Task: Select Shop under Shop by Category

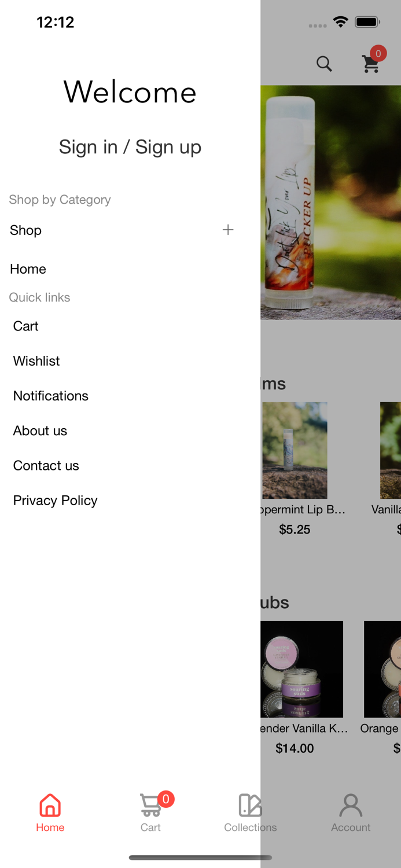Action: [26, 230]
